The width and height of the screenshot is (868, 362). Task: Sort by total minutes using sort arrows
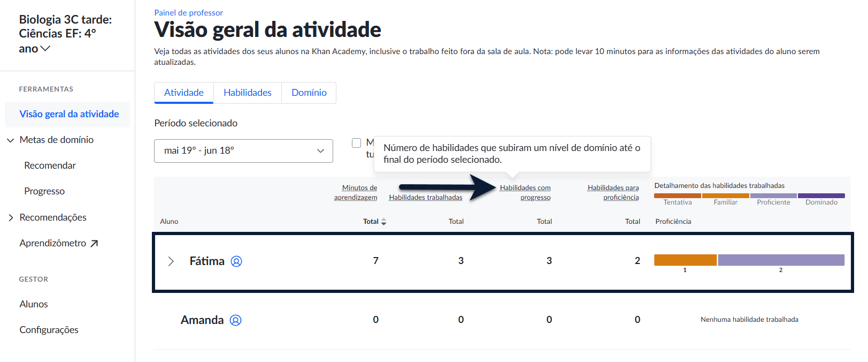pyautogui.click(x=383, y=222)
